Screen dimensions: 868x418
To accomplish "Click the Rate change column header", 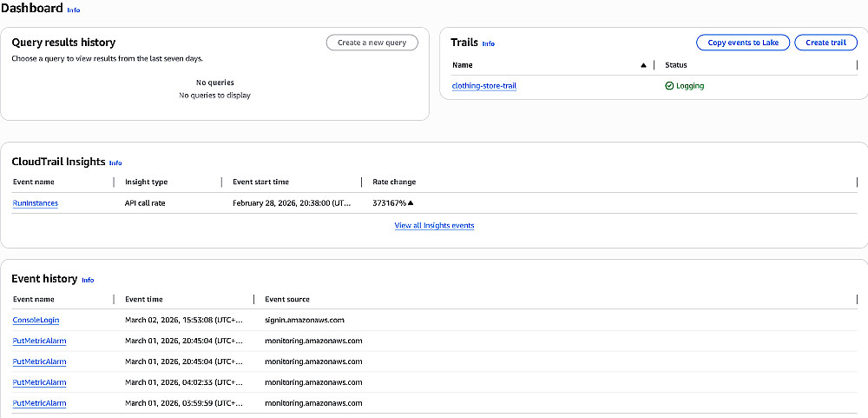I will click(x=394, y=182).
